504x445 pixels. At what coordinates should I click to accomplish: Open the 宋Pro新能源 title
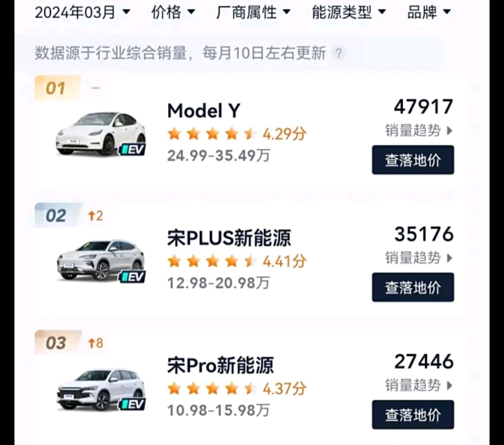(220, 365)
